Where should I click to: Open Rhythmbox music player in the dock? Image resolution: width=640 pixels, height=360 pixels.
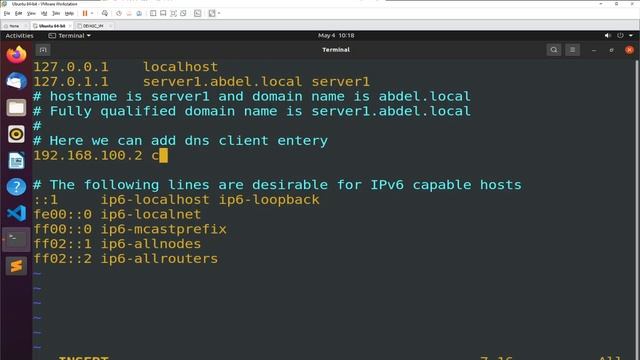tap(16, 134)
